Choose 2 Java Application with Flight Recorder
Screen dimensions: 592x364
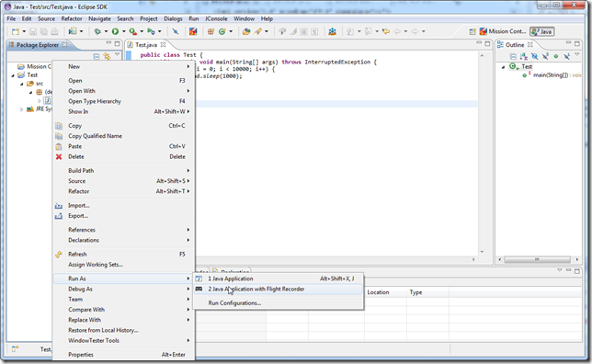pos(279,289)
